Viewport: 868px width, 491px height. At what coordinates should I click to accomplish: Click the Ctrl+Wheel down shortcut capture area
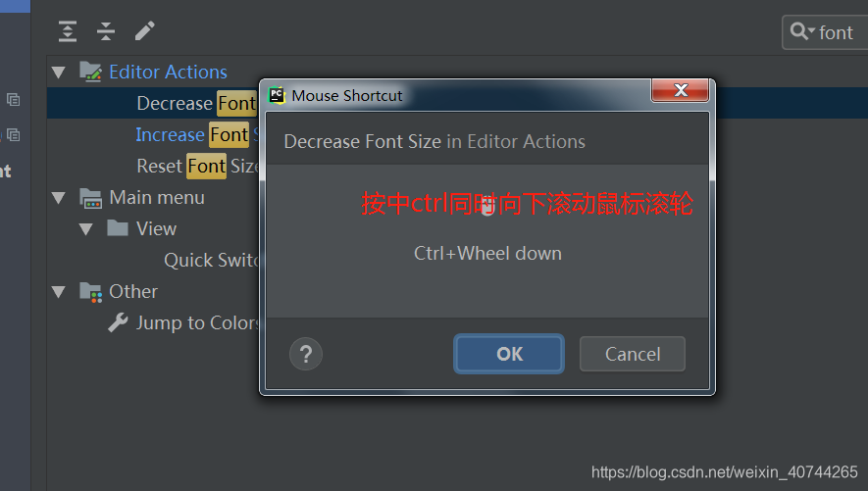487,241
